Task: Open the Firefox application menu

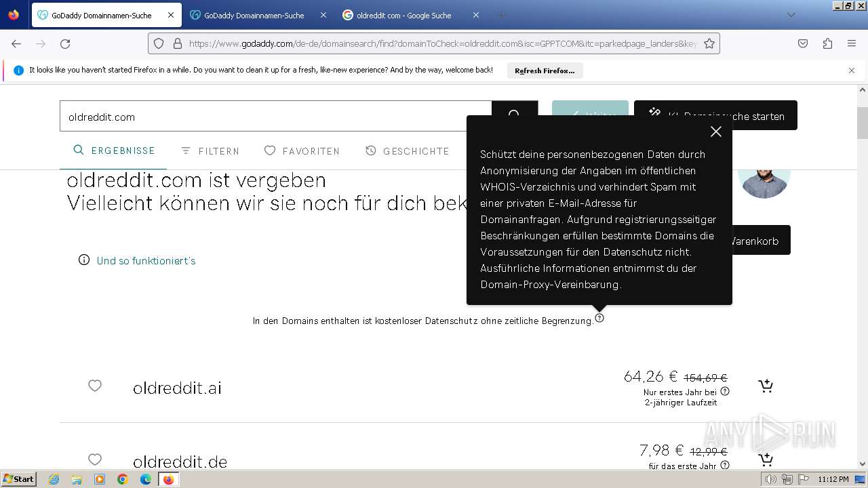Action: pos(852,43)
